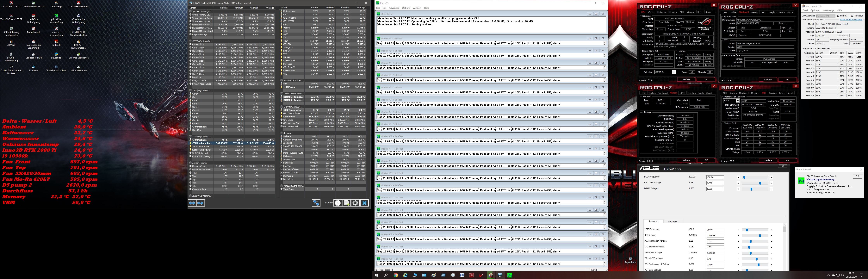Open Caches tab in CPU-Z window showing Processor info
Viewport: 868px width, 279px height.
(x=652, y=12)
